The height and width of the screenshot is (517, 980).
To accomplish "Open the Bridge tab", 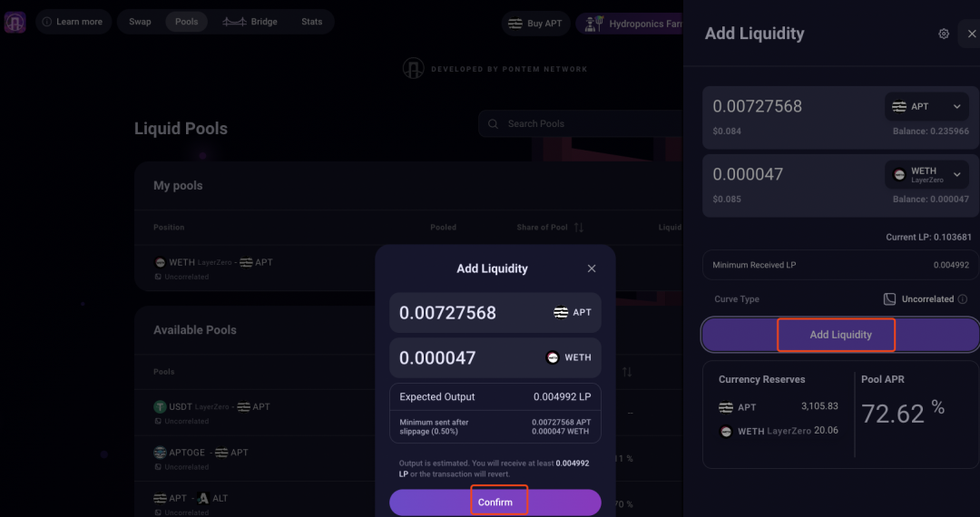I will 250,22.
